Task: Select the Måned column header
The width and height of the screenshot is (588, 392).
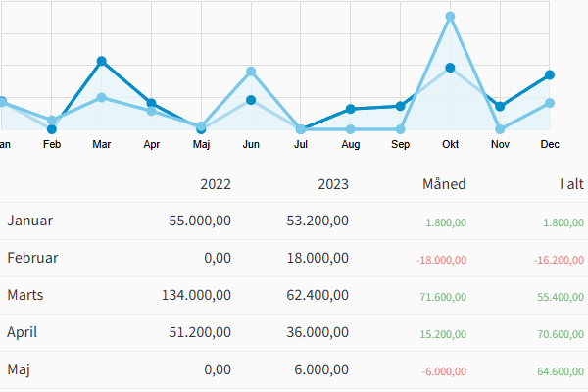Action: pos(443,184)
